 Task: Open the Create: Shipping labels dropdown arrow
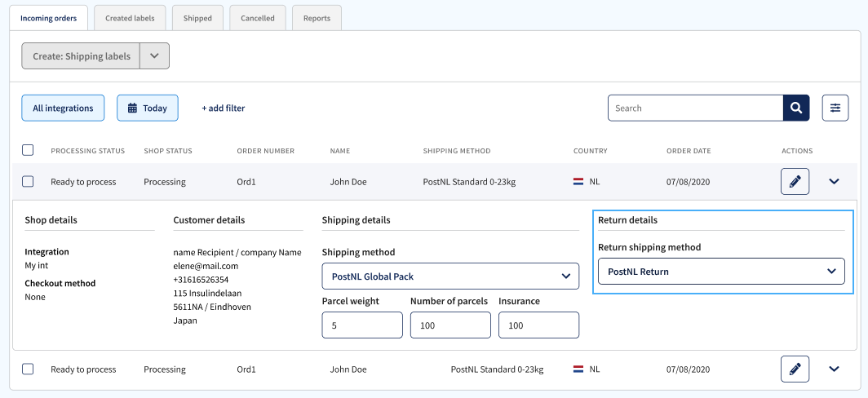tap(154, 56)
